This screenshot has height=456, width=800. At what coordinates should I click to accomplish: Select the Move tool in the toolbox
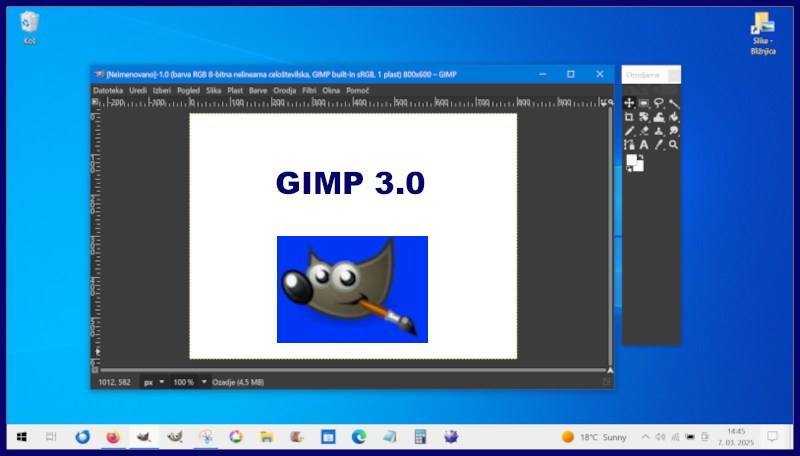point(629,103)
